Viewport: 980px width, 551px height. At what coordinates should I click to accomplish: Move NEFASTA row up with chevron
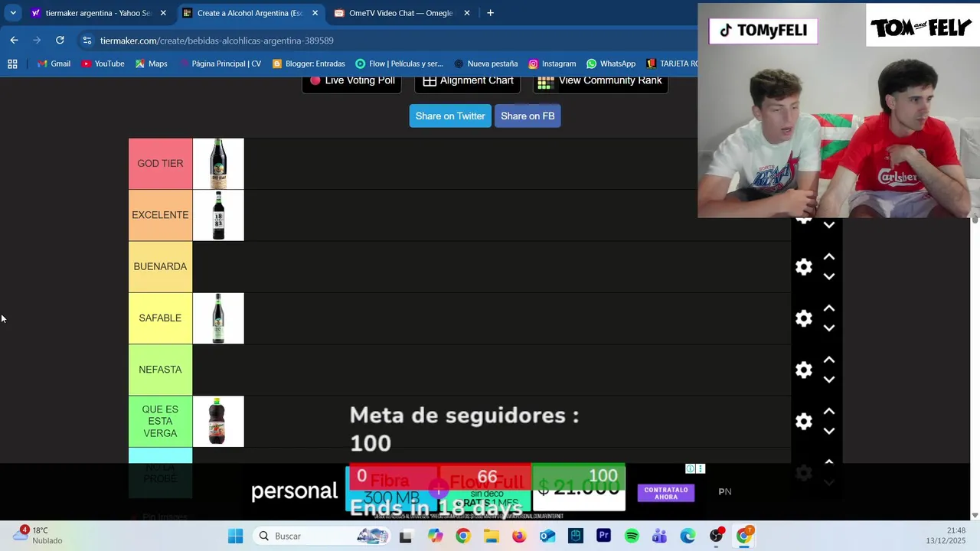tap(829, 360)
